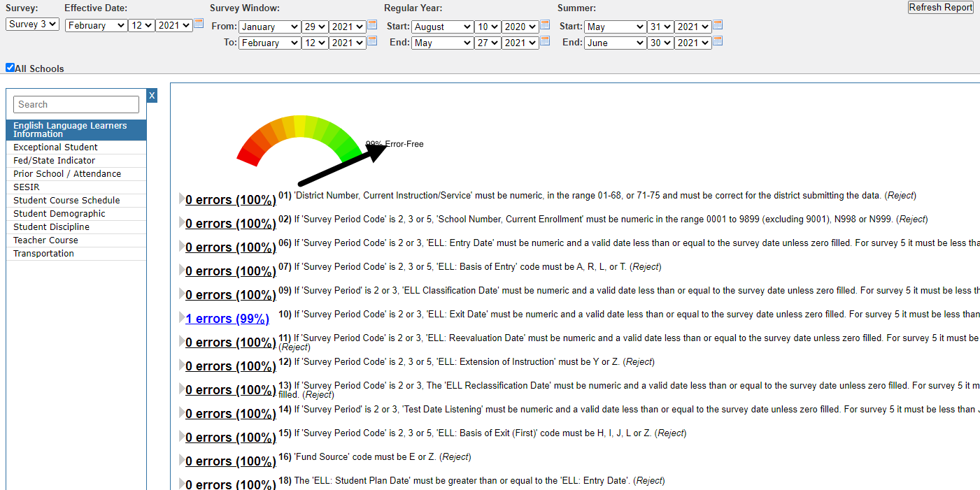Open calendar for Survey Window From date
The height and width of the screenshot is (490, 980).
coord(373,26)
